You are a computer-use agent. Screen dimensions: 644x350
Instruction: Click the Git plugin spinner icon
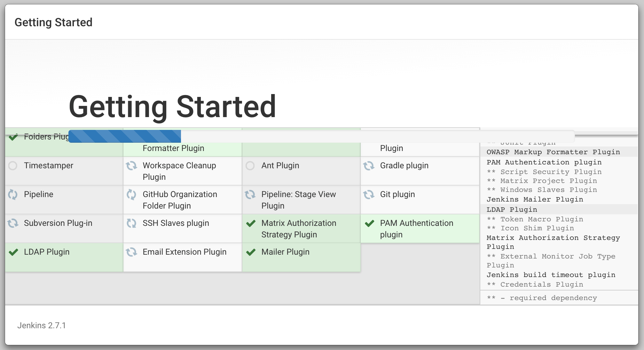pos(369,195)
